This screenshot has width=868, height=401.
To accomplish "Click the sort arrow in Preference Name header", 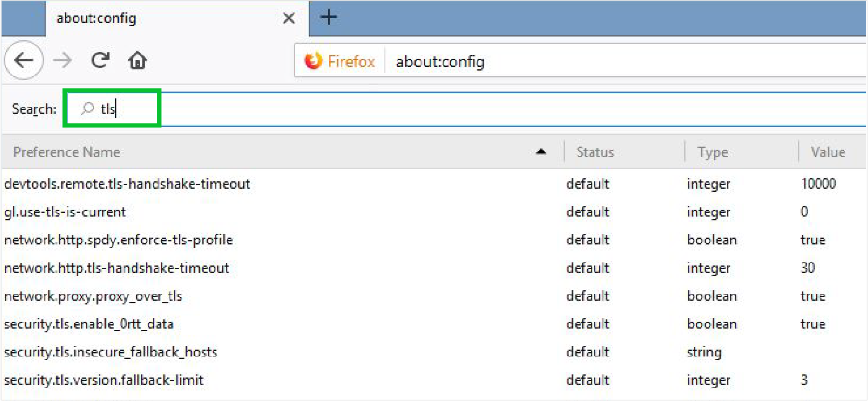I will point(541,152).
